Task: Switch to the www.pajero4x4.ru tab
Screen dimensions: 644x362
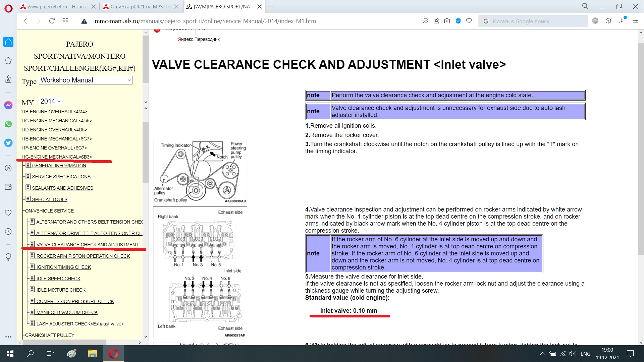Action: 57,7
